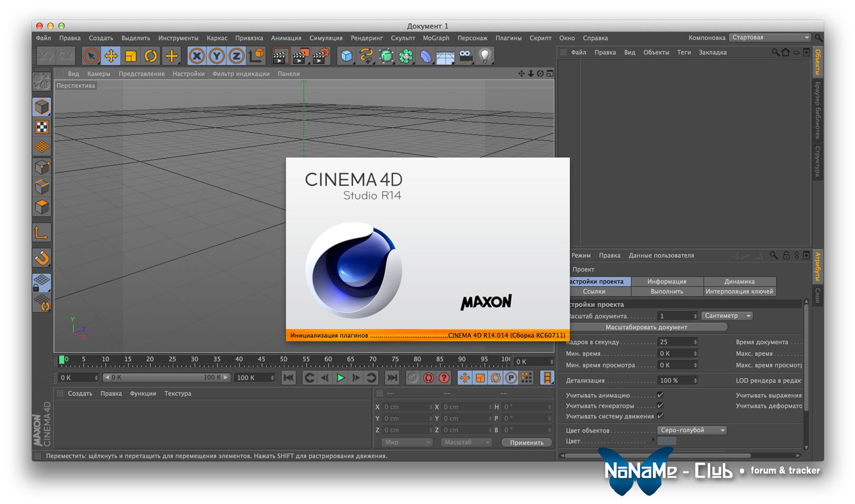Jump to the end of animation
855x504 pixels.
pyautogui.click(x=392, y=378)
